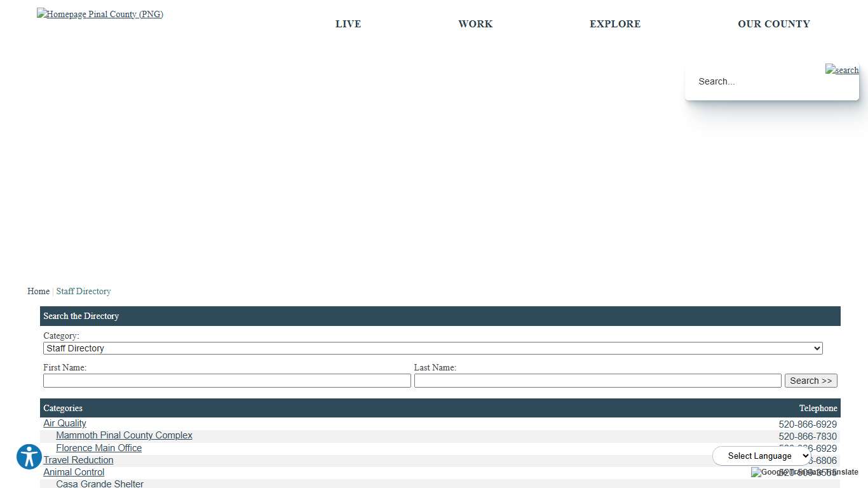Open the OUR COUNTY menu
Image resolution: width=868 pixels, height=488 pixels.
pyautogui.click(x=774, y=24)
